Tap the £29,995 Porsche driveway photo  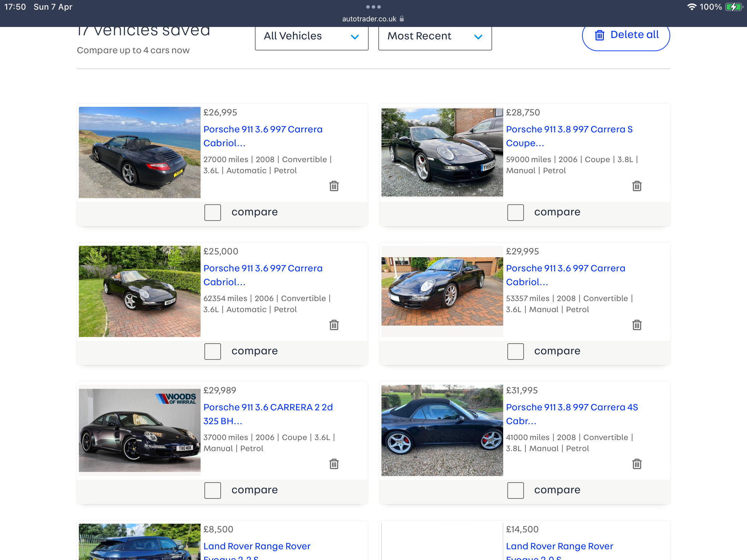442,291
